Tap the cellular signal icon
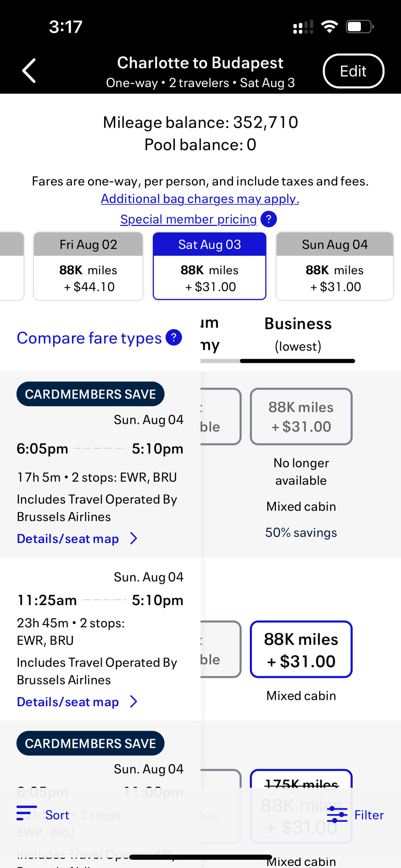The image size is (401, 868). tap(303, 27)
